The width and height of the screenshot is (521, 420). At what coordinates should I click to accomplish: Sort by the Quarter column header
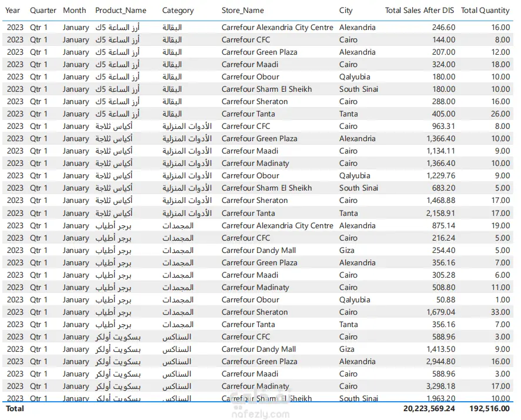coord(43,11)
